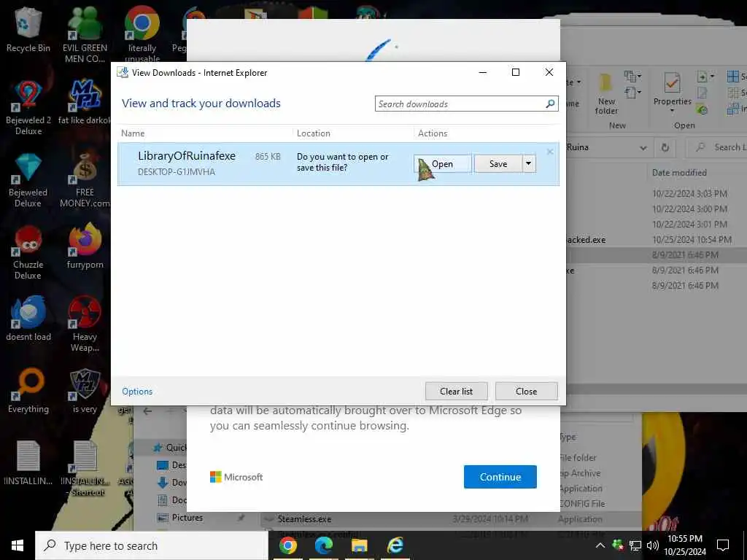Open 'doesnt load' Thunderbird shortcut
Viewport: 747px width, 560px height.
pyautogui.click(x=28, y=319)
